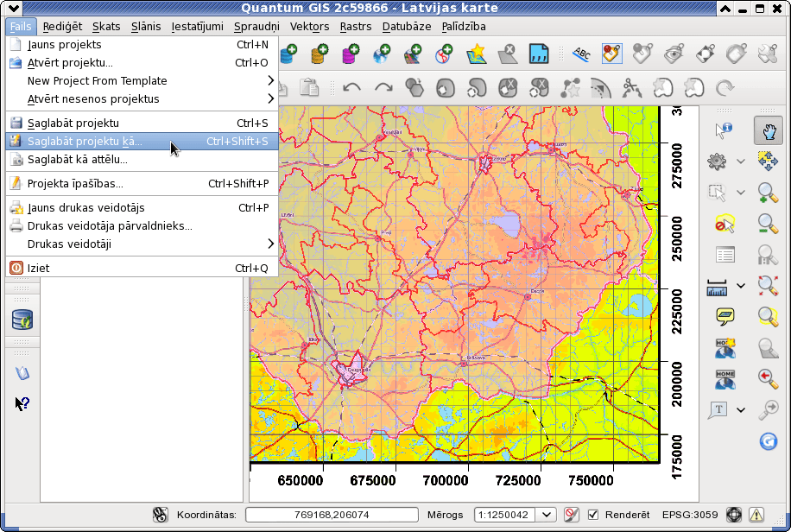The image size is (791, 532).
Task: Click the Show/hide labels eye tag icon
Action: (x=674, y=54)
